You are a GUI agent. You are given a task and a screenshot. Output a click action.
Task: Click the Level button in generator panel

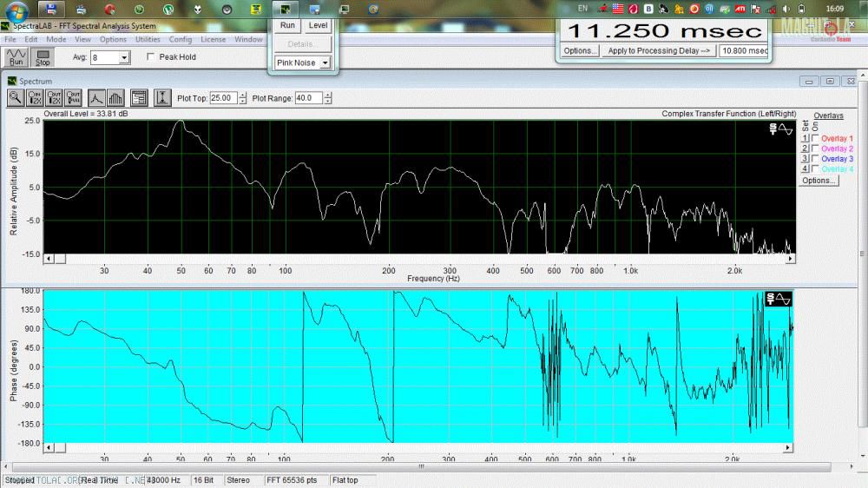318,25
